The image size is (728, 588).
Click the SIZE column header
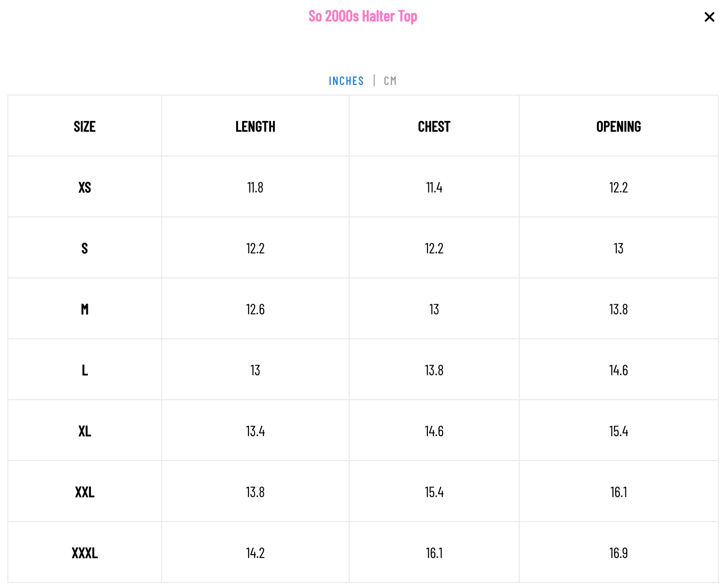[85, 126]
